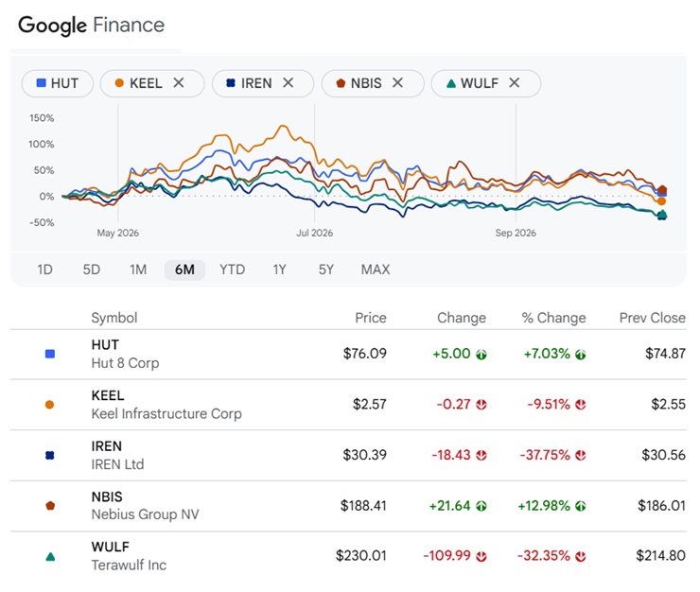Open the Terawulf Inc stock row
700x592 pixels.
coord(348,556)
